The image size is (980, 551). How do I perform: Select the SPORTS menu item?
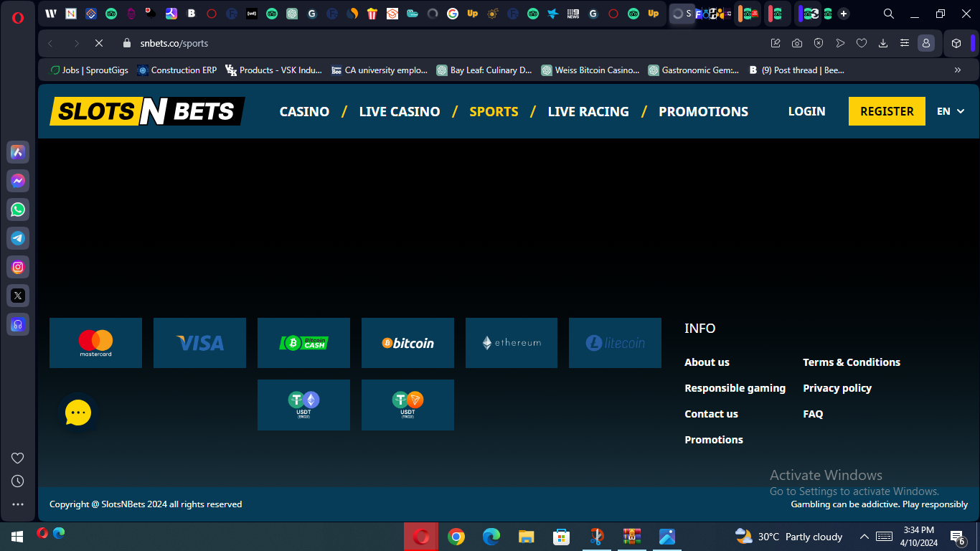(x=494, y=111)
